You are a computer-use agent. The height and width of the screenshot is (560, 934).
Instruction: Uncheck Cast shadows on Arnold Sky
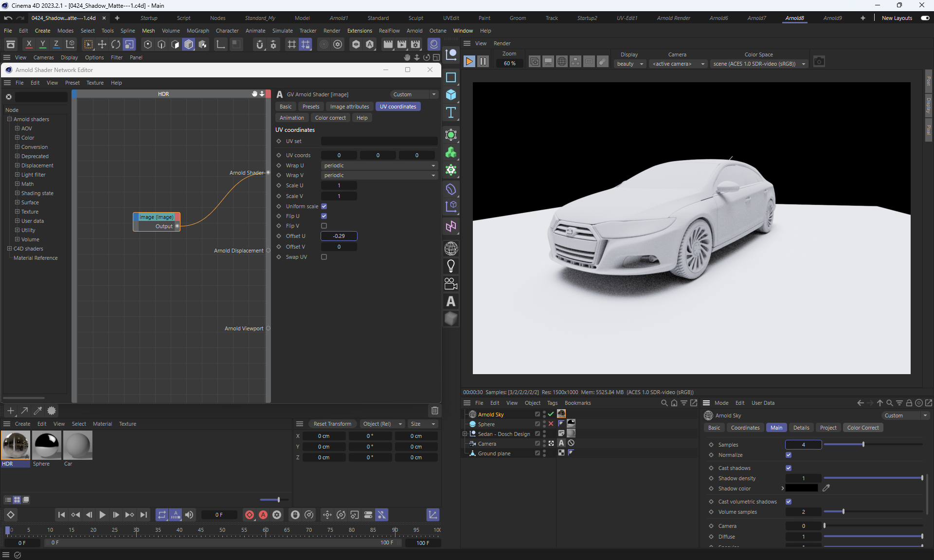tap(789, 468)
